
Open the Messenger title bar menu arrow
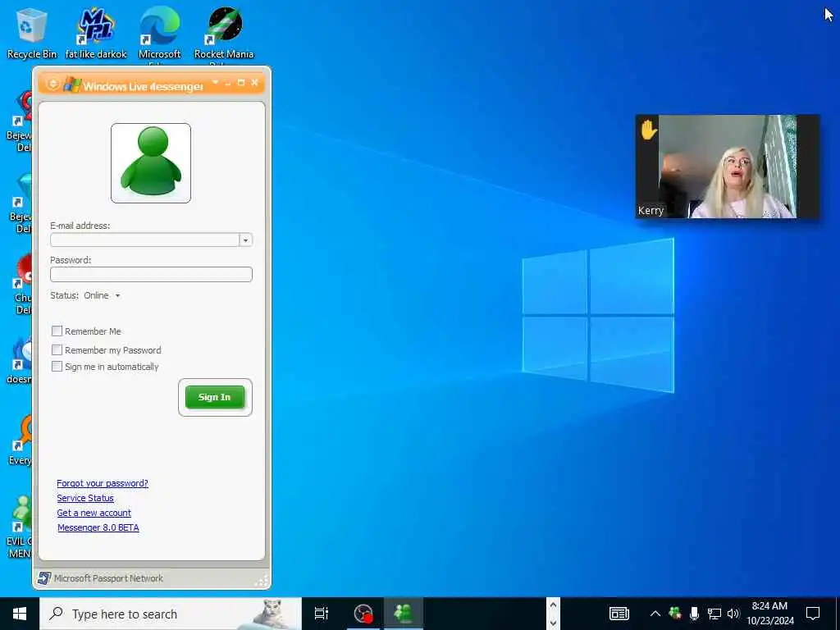216,83
